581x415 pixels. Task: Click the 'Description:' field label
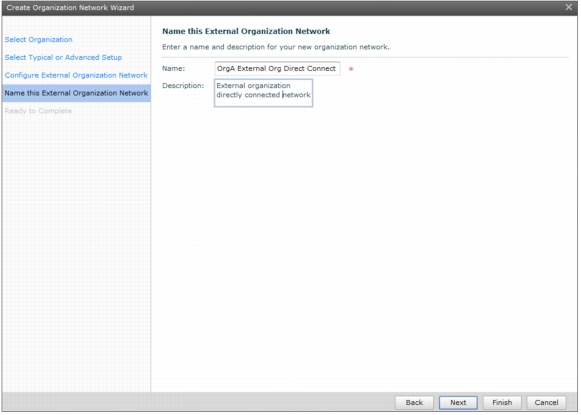click(183, 86)
